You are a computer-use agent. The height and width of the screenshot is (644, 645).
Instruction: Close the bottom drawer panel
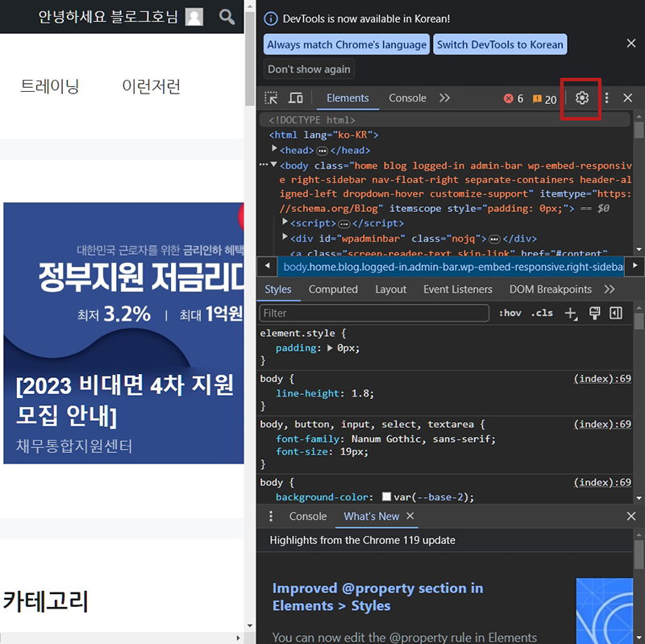point(631,516)
